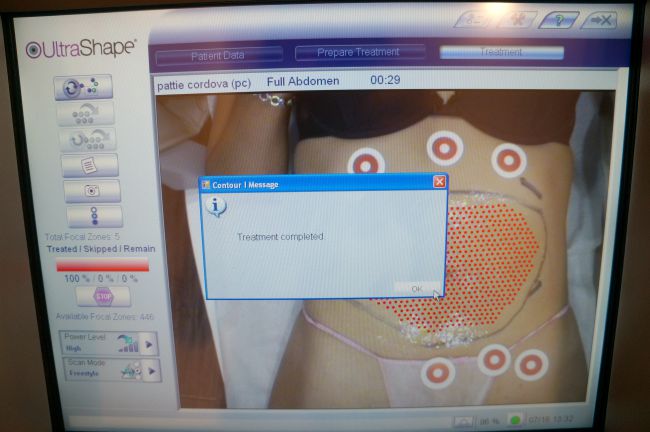650x432 pixels.
Task: Close the Contour I Message dialog
Action: [x=439, y=182]
